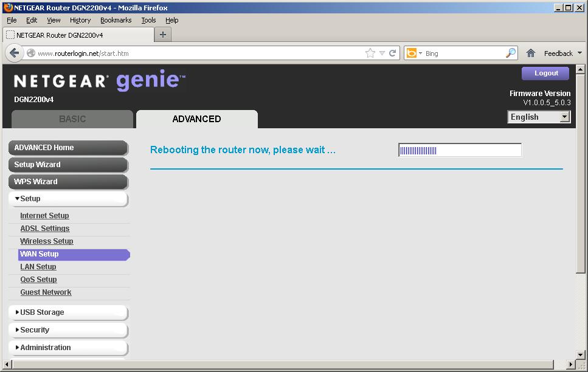Go to ADVANCED Home

pyautogui.click(x=68, y=148)
